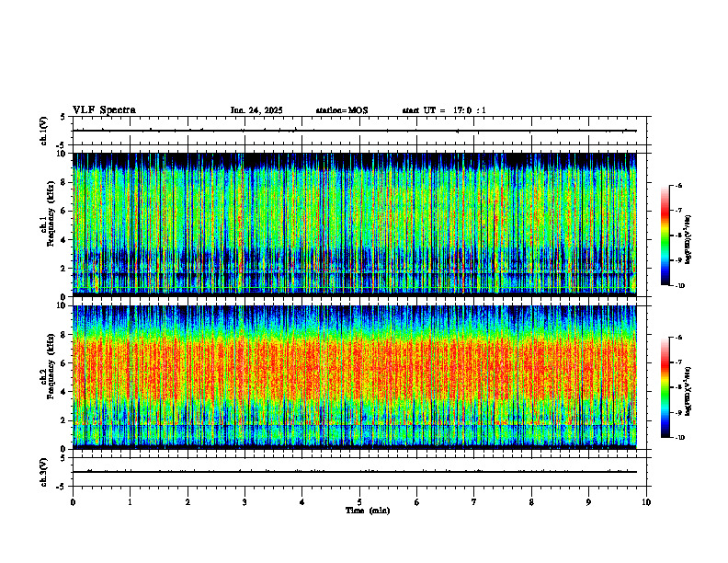Click the ch.2 spectrogram plot area

pyautogui.click(x=355, y=377)
